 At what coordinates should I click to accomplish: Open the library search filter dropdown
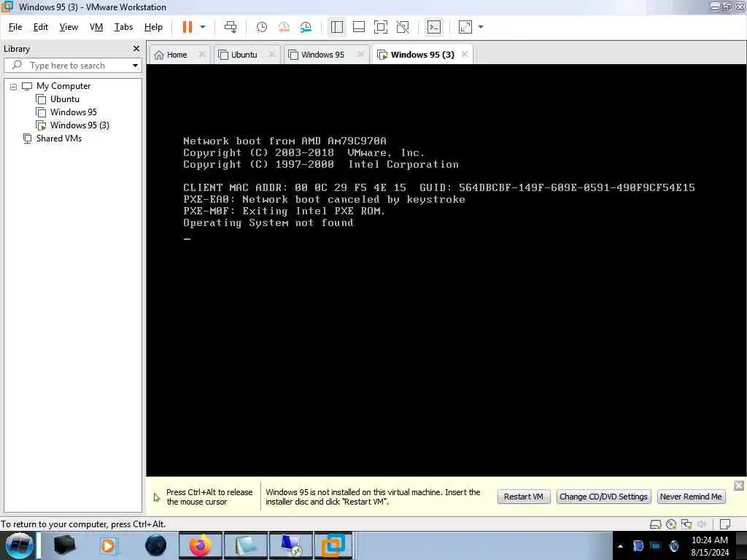(x=135, y=65)
